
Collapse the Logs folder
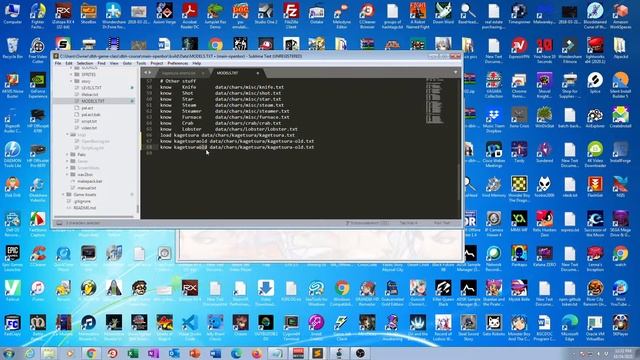click(68, 134)
